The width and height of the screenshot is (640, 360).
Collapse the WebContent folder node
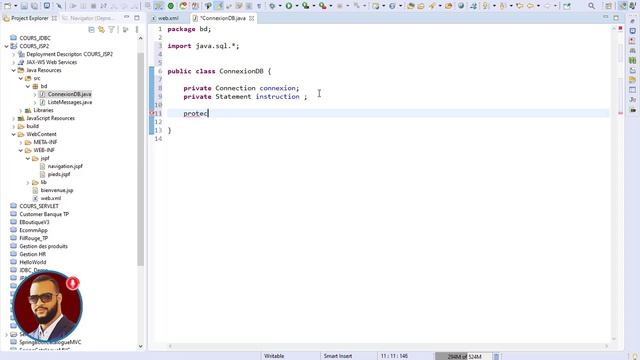[13, 134]
